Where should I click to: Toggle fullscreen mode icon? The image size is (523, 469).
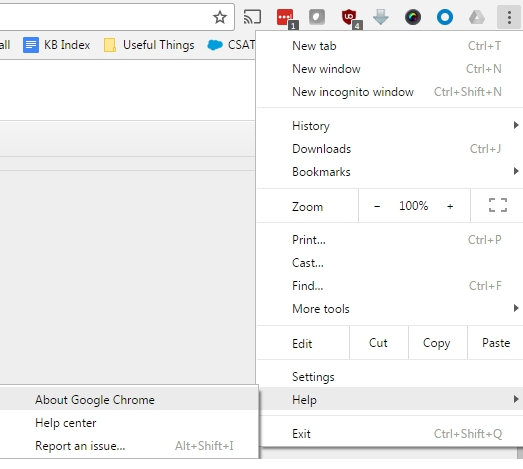click(498, 205)
